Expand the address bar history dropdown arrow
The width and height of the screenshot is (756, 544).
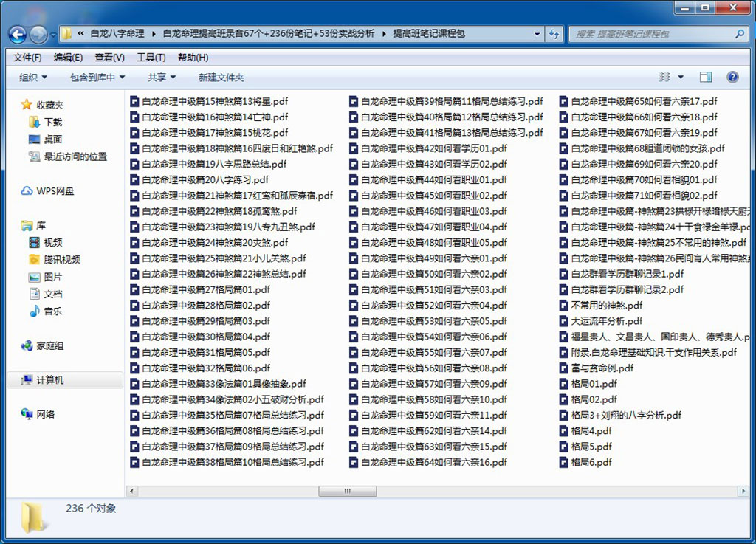pyautogui.click(x=537, y=34)
